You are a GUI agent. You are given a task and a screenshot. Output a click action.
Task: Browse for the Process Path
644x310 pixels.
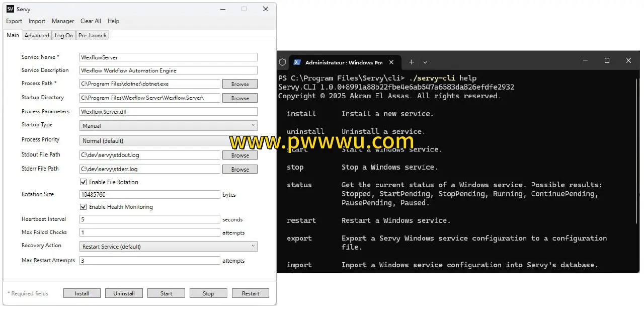click(239, 84)
